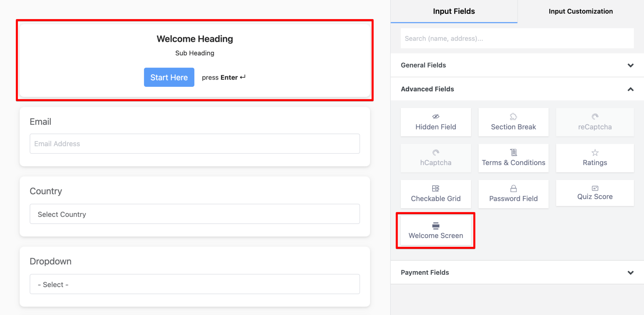
Task: Expand the Payment Fields section
Action: point(517,272)
